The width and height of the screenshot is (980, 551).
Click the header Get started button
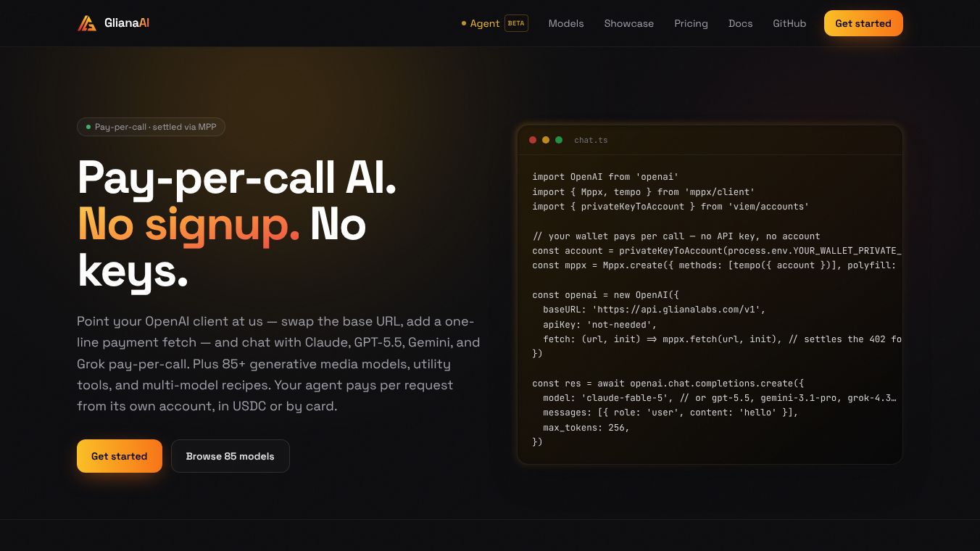[863, 23]
